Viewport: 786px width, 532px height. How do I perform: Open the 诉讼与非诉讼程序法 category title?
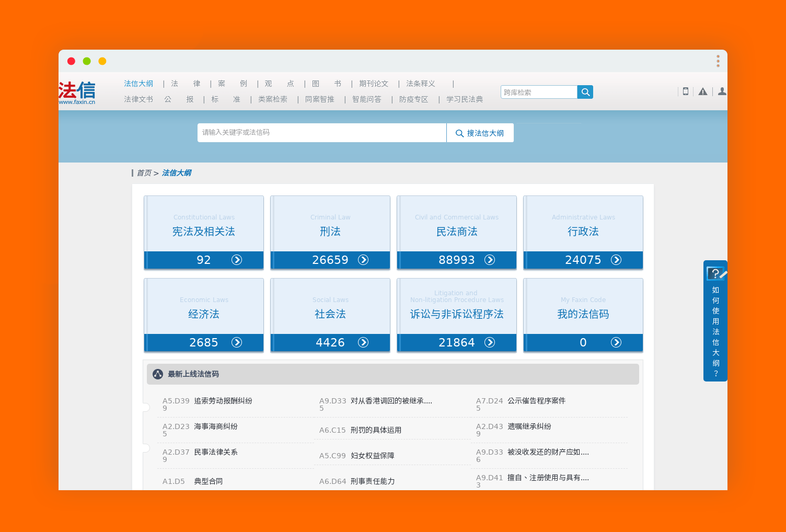[457, 314]
